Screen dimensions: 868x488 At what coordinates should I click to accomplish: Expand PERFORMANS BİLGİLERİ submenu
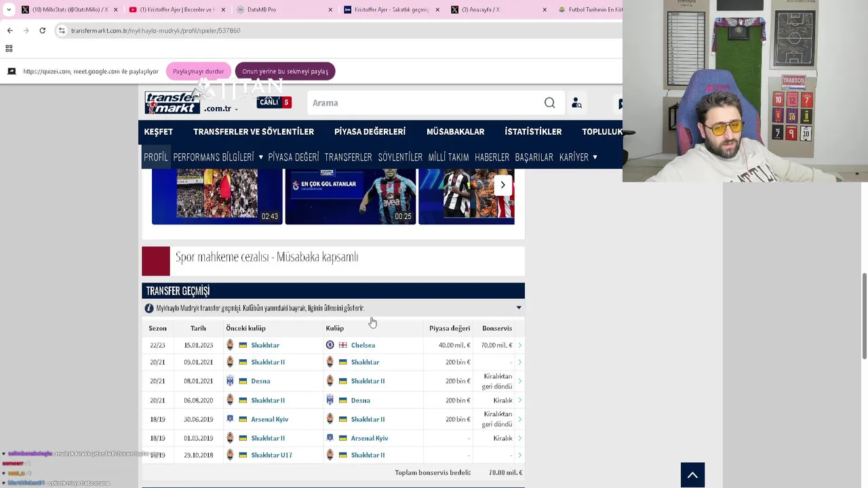coord(260,157)
